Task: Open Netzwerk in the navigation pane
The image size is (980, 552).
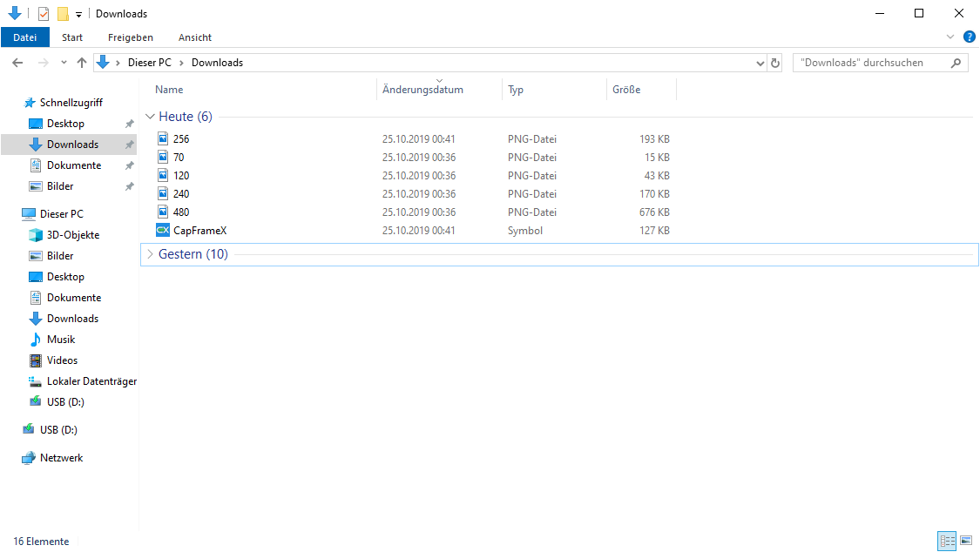Action: (61, 458)
